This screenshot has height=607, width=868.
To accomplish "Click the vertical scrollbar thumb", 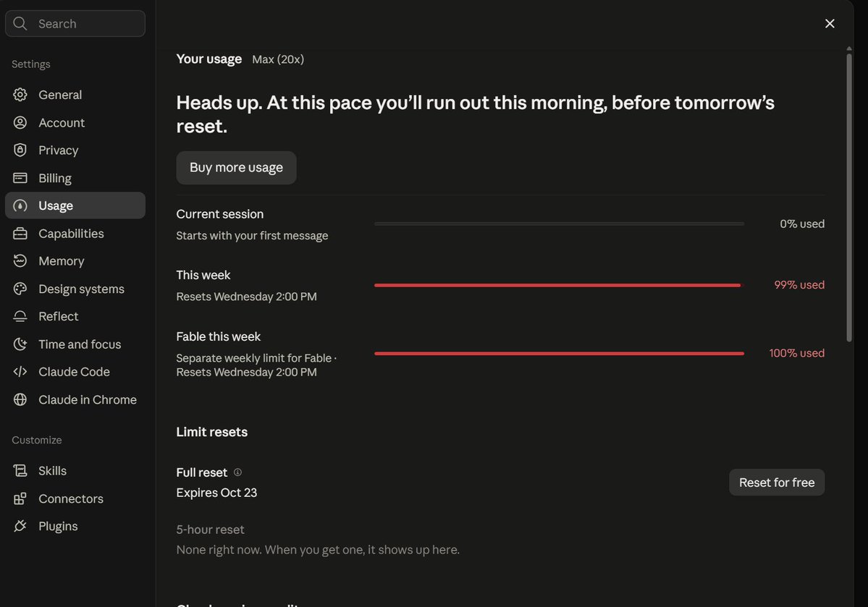I will click(848, 197).
